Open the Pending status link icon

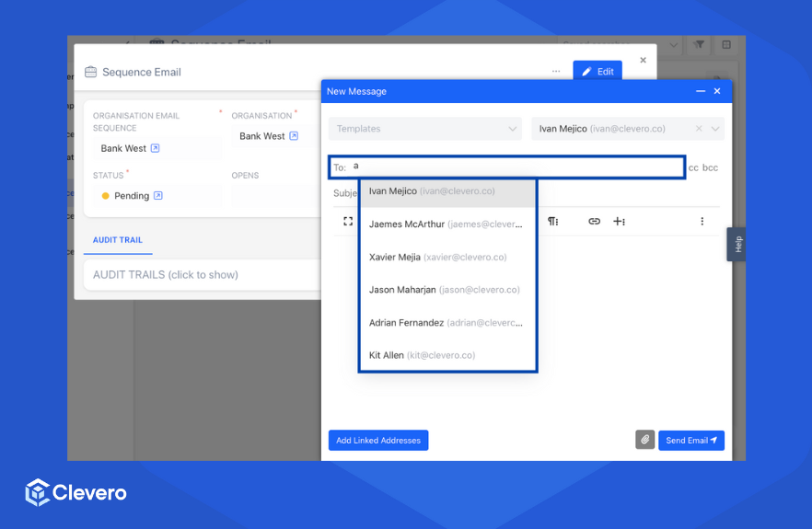[158, 196]
